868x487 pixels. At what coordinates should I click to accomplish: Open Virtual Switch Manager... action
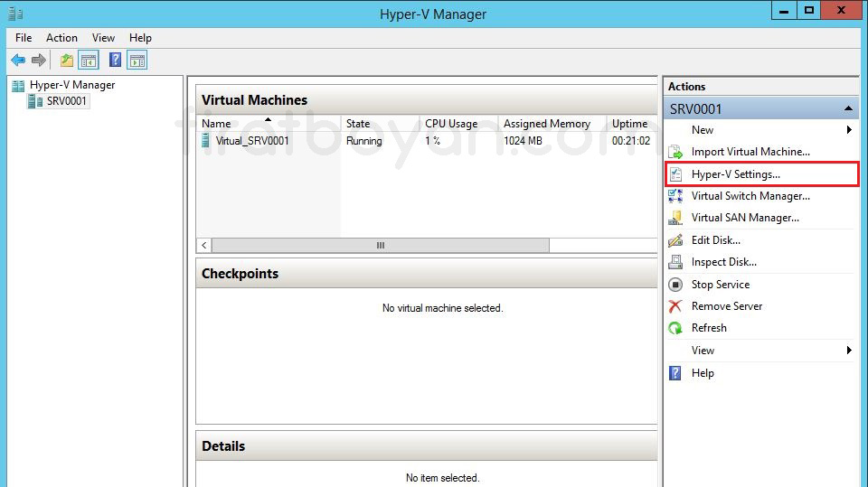tap(750, 196)
